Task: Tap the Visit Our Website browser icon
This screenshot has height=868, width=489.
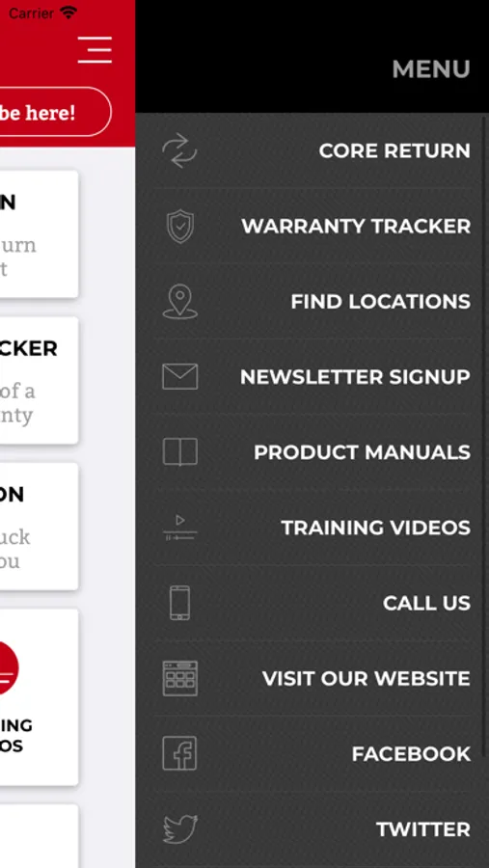Action: (x=180, y=678)
